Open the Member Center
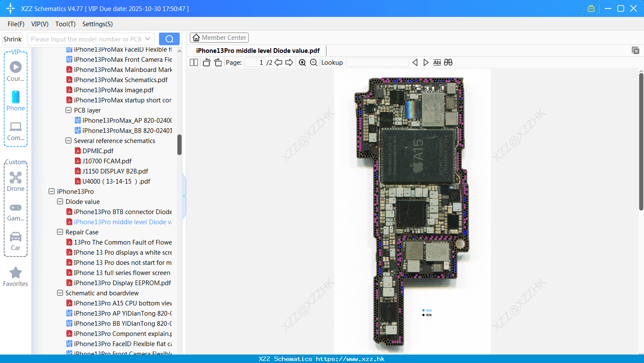This screenshot has height=363, width=644. [219, 38]
